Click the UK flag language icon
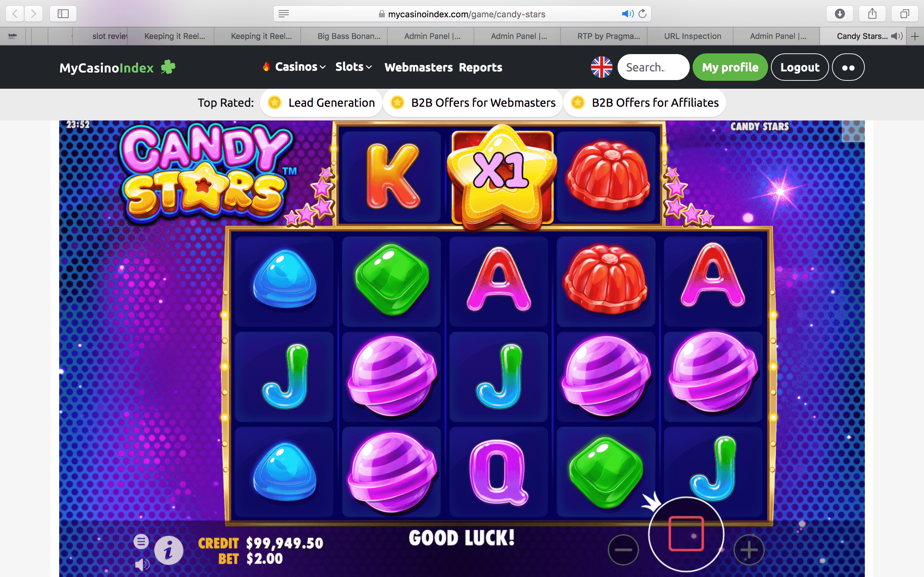Screen dimensions: 924x577 coord(601,67)
